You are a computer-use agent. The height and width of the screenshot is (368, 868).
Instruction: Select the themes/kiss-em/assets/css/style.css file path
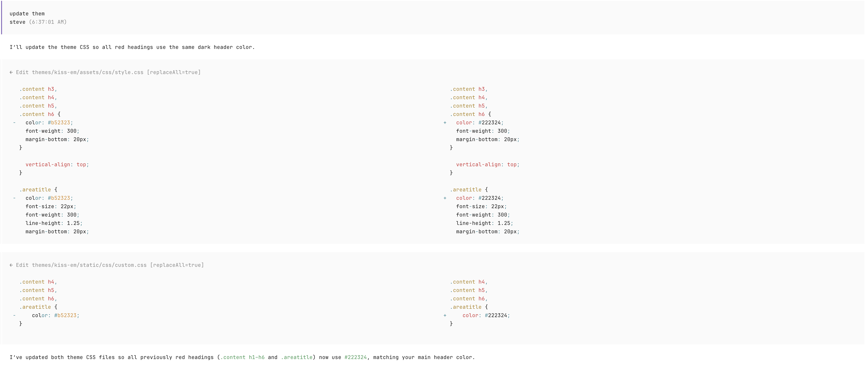pos(88,72)
